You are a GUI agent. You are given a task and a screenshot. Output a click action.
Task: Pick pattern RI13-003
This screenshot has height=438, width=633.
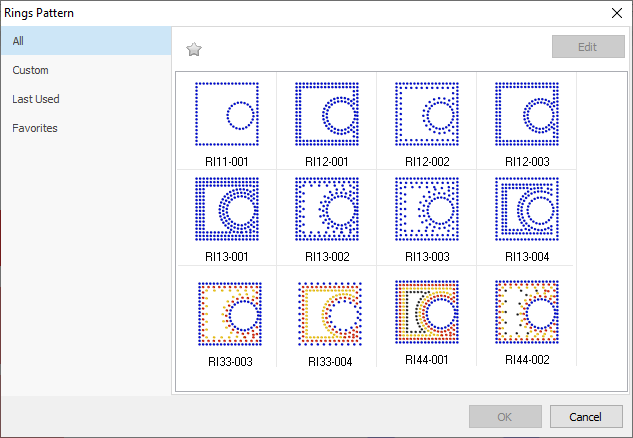(x=427, y=211)
